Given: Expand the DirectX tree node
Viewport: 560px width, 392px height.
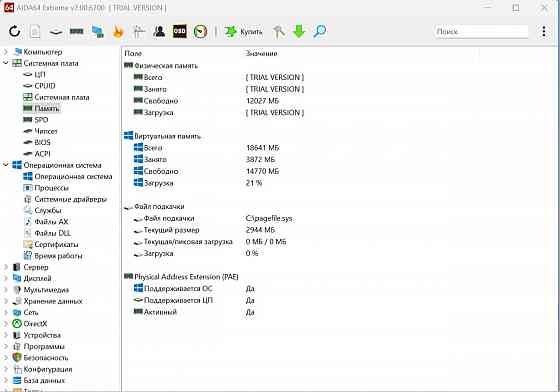Looking at the screenshot, I should pyautogui.click(x=6, y=324).
